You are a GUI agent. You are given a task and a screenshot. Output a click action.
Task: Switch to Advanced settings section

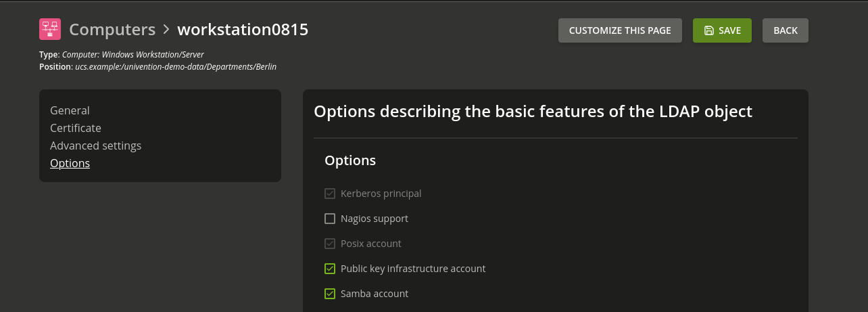coord(95,146)
